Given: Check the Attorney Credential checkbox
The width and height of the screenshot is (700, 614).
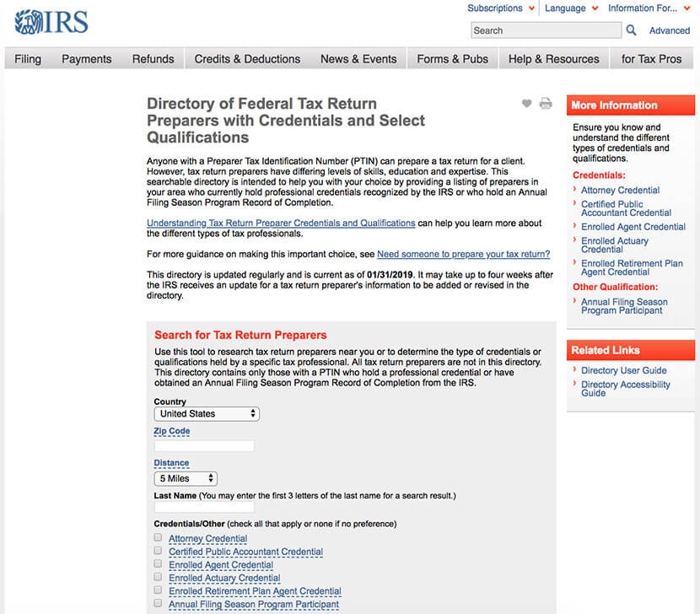Looking at the screenshot, I should pos(158,537).
